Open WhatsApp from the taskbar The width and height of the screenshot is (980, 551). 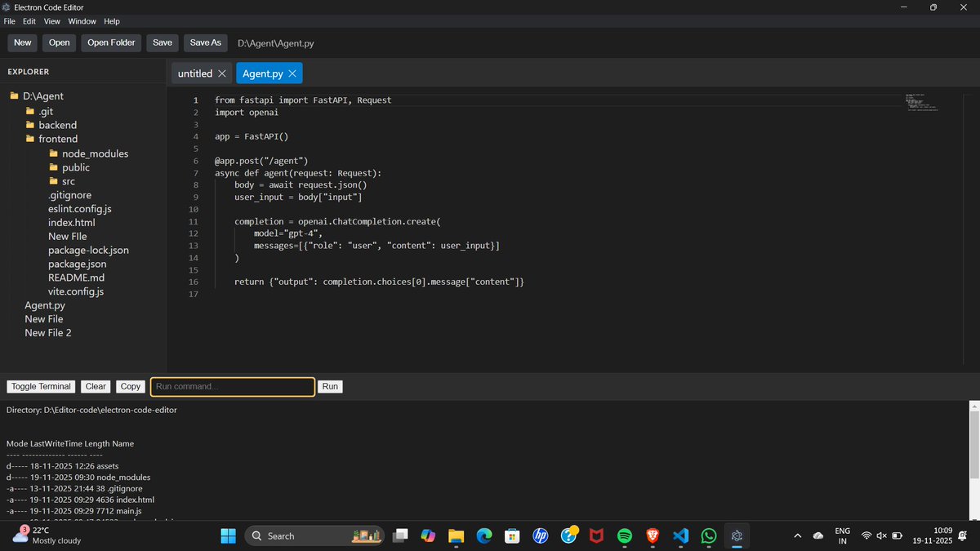point(708,535)
